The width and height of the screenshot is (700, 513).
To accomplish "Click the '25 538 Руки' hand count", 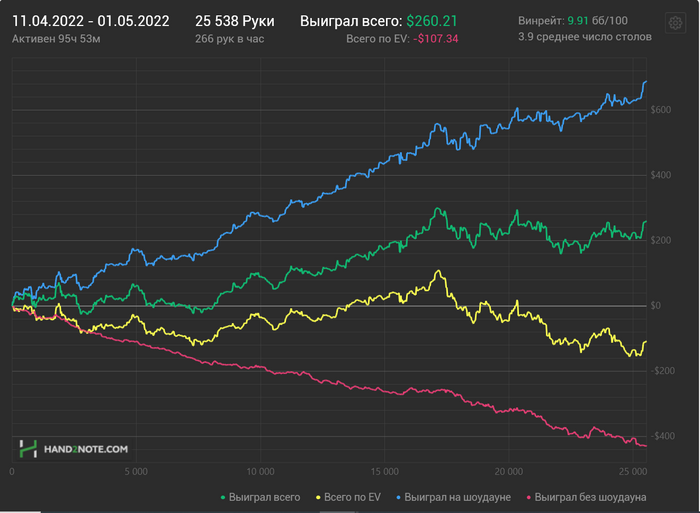I will coord(235,21).
